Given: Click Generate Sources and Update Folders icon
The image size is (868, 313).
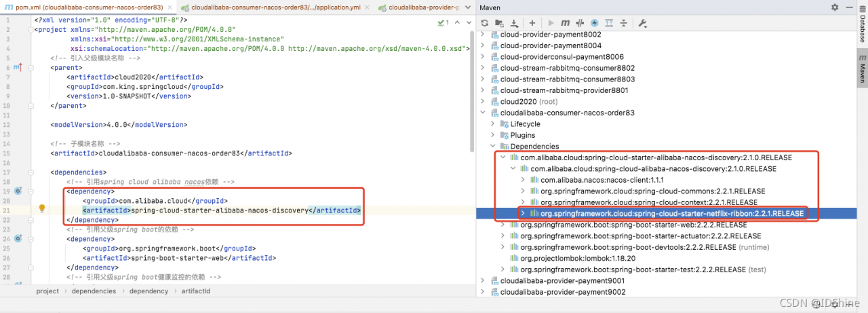Looking at the screenshot, I should (500, 23).
